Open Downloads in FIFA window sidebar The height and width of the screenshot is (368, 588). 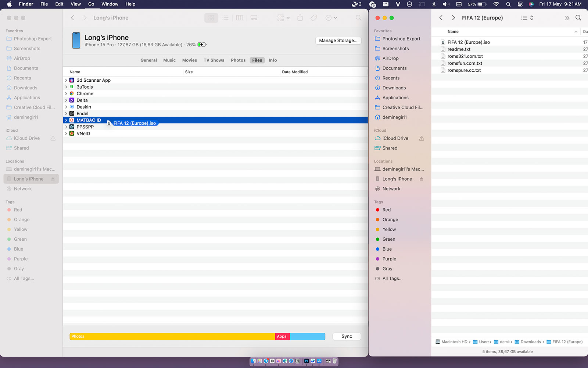coord(394,88)
